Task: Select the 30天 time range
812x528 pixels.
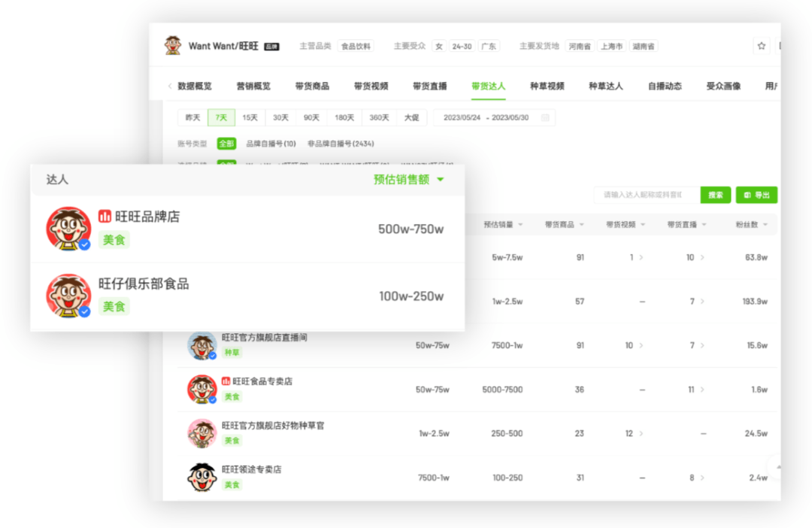Action: coord(280,117)
